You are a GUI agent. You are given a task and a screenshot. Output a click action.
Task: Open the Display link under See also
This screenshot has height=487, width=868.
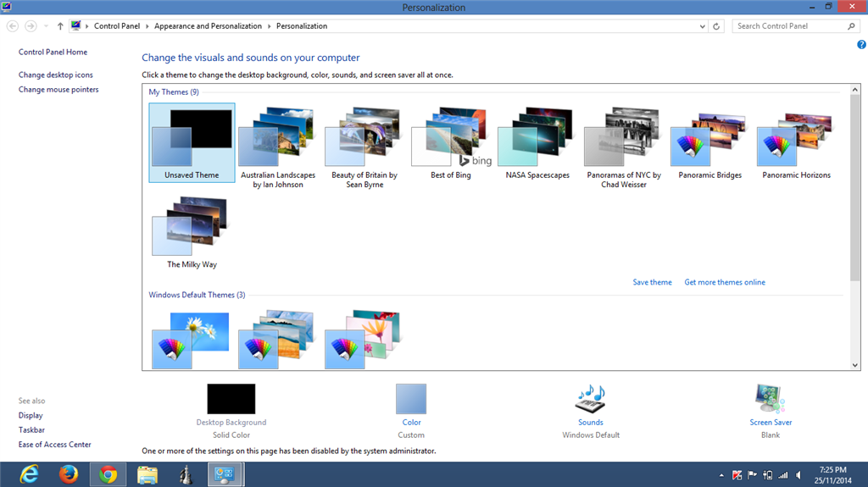coord(31,415)
